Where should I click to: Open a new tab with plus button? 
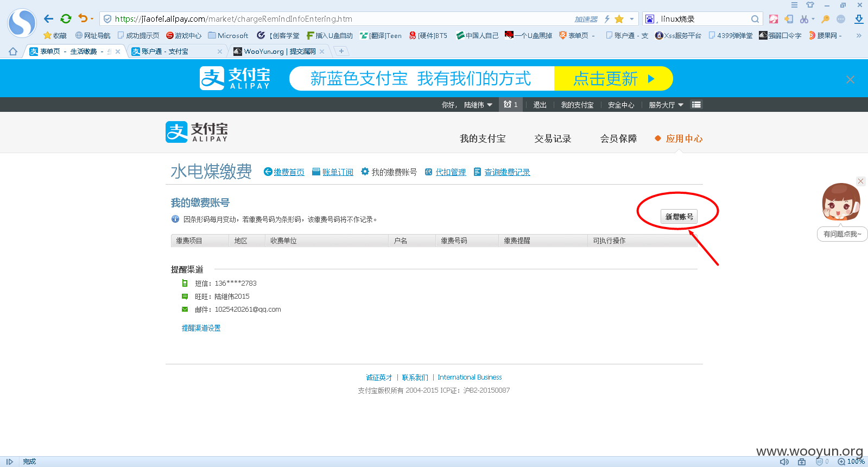pos(341,51)
